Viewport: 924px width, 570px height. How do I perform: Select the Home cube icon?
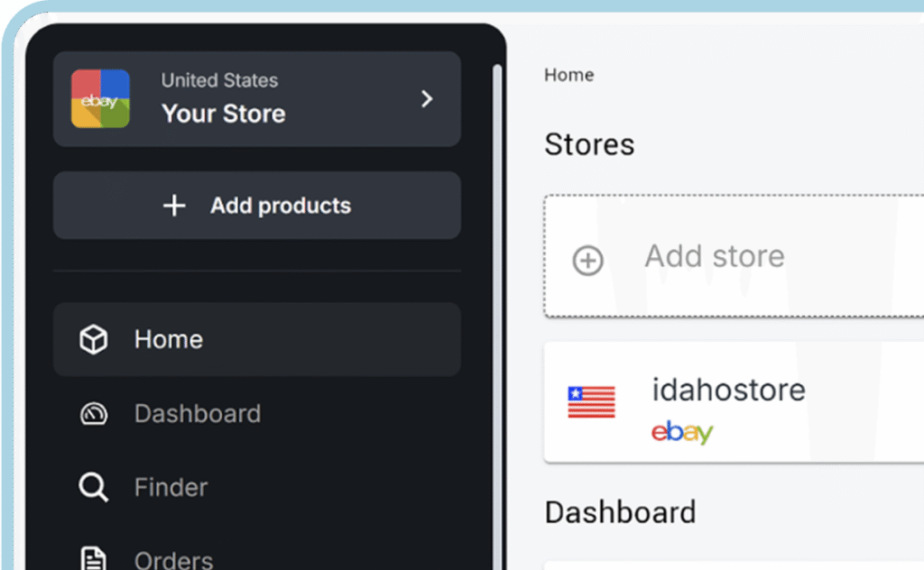93,339
